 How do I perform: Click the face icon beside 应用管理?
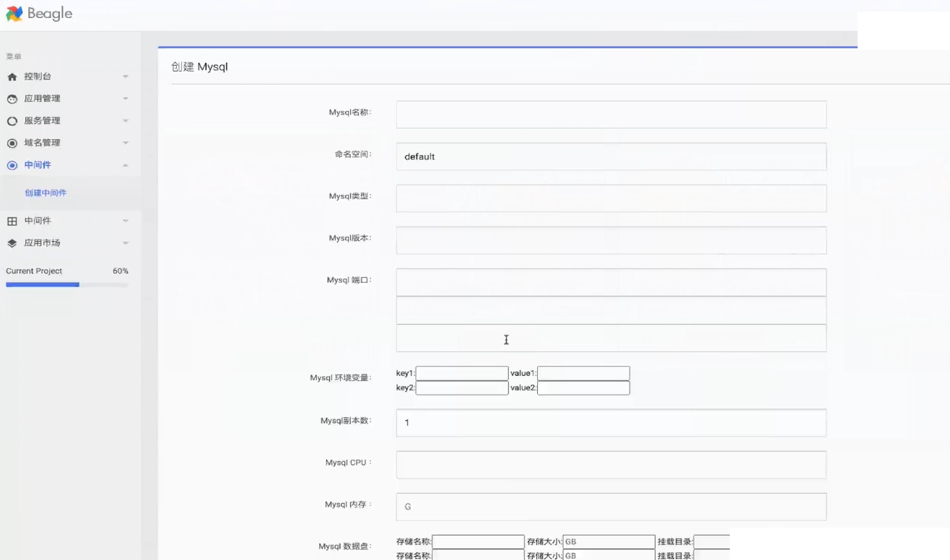12,99
